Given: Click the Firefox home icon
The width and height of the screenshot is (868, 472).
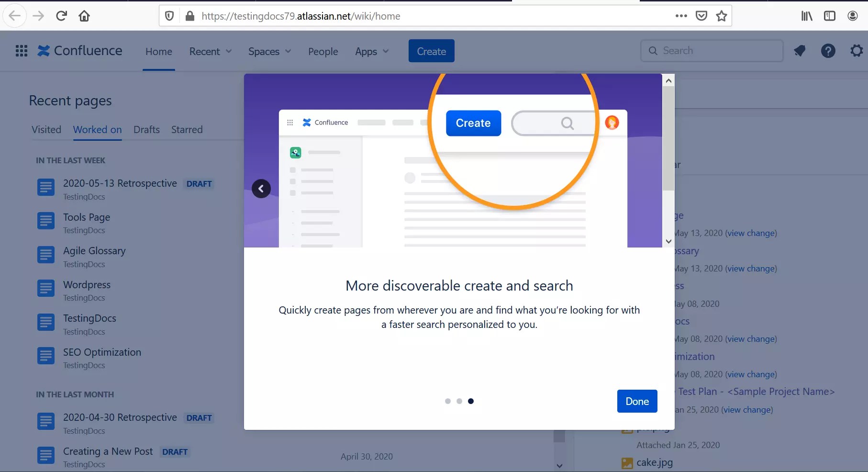Looking at the screenshot, I should click(84, 16).
